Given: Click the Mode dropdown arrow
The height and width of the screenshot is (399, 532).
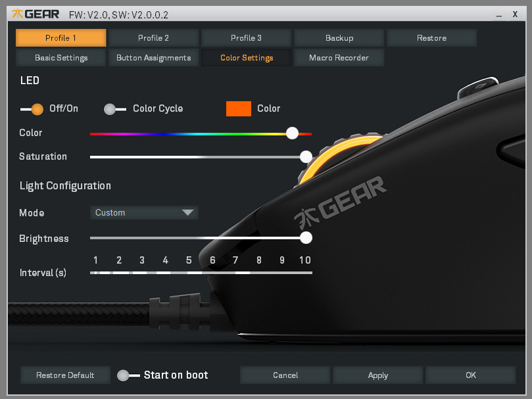Looking at the screenshot, I should (187, 213).
